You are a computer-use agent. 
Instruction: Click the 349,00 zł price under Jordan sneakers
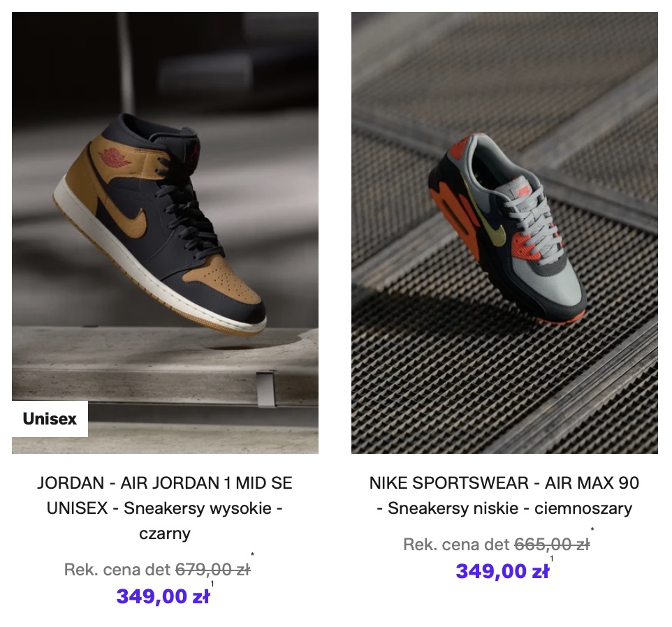[163, 596]
